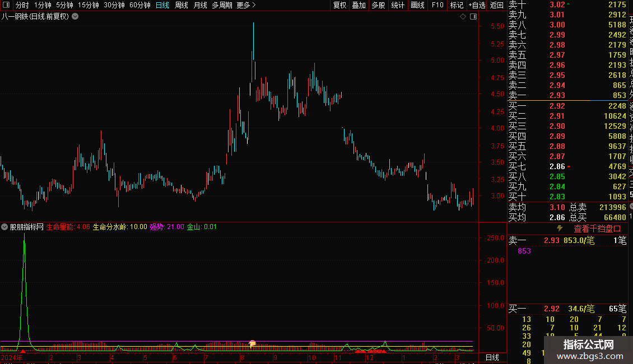
Task: Expand the 股朋指标网 indicator dropdown
Action: (4, 227)
